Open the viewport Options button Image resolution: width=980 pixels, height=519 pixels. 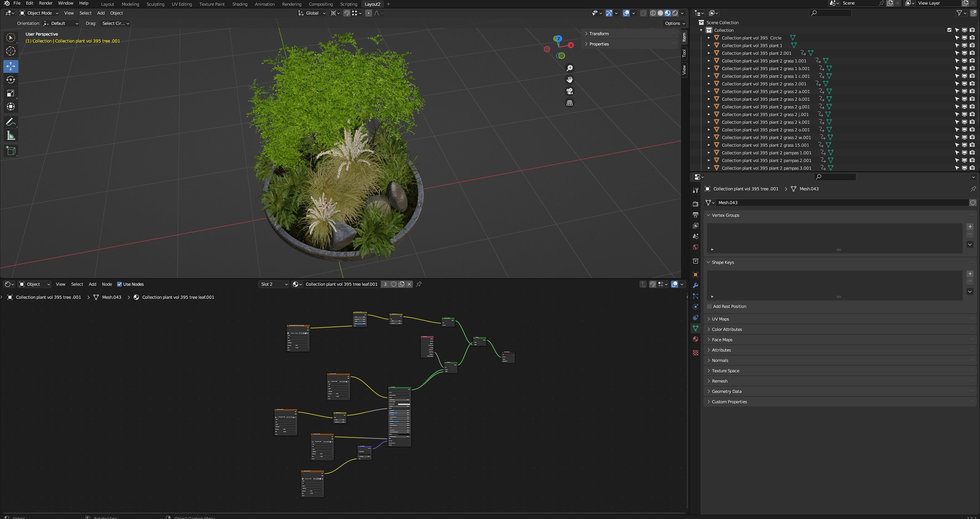click(x=675, y=23)
